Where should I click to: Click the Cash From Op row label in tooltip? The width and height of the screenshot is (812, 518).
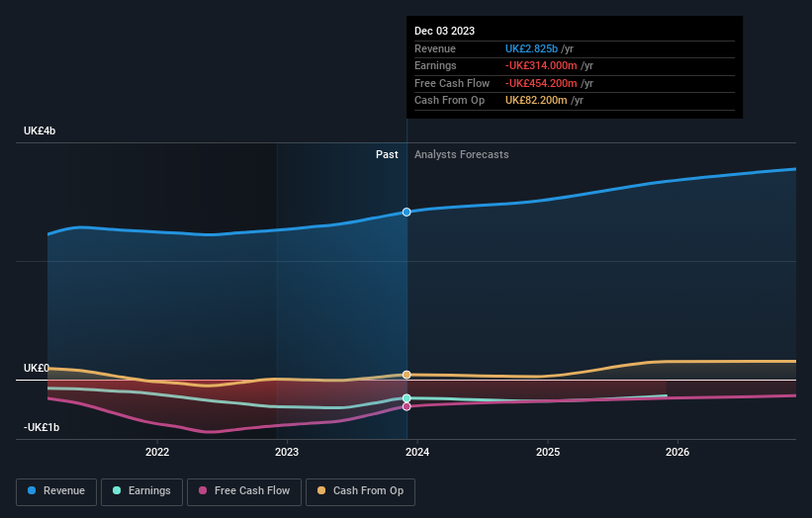(x=449, y=101)
